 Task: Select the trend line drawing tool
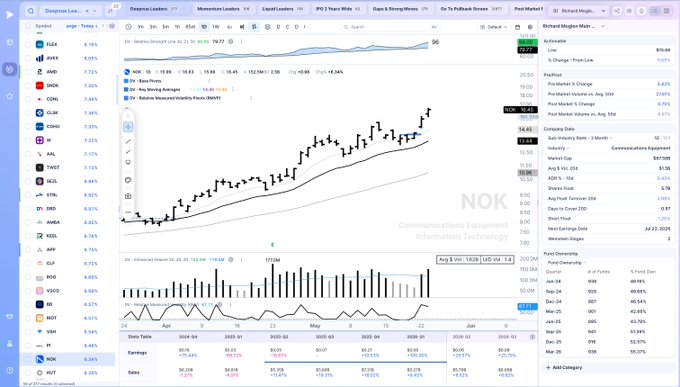pyautogui.click(x=128, y=141)
